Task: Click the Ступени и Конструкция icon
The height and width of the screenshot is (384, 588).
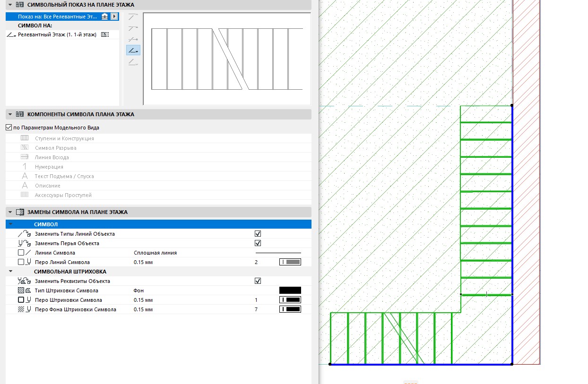Action: (x=25, y=138)
